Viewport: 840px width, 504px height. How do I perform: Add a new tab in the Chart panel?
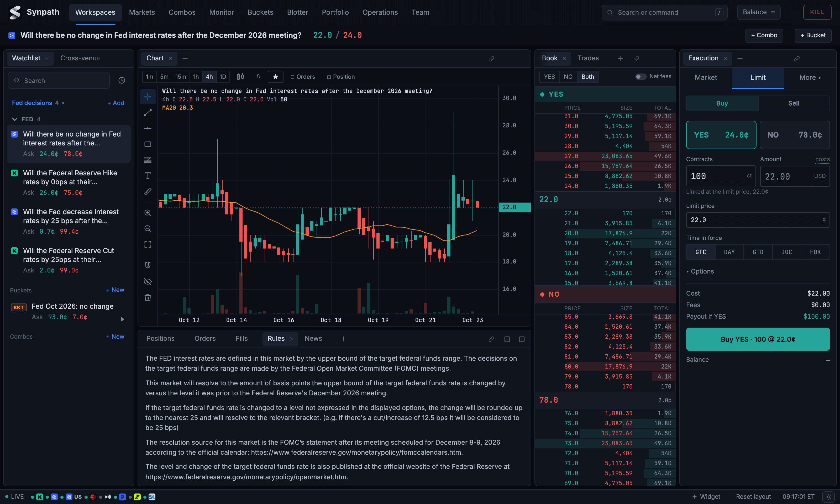tap(185, 59)
